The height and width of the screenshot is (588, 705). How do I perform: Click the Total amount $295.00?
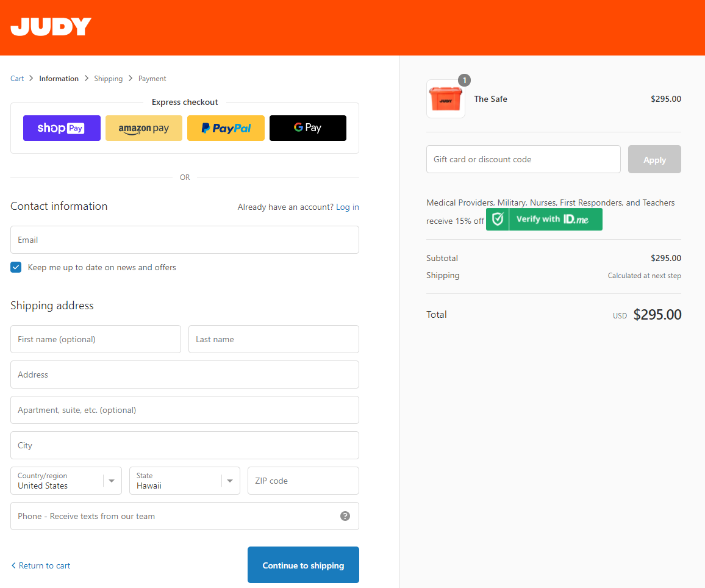click(657, 315)
